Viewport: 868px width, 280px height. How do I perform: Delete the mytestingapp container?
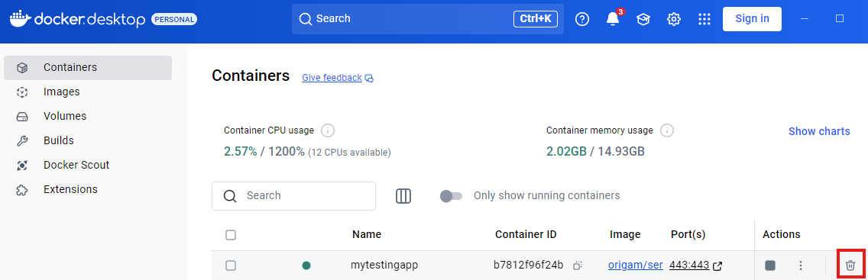point(850,266)
